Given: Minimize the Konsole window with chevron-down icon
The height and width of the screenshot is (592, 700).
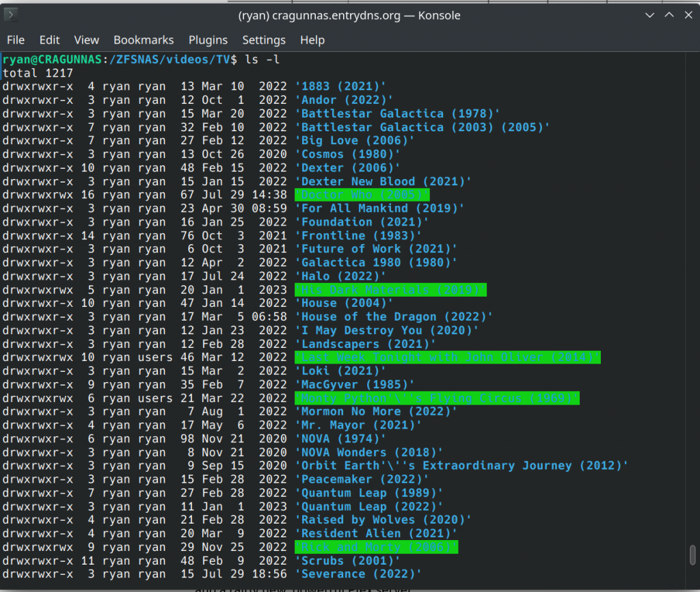Looking at the screenshot, I should [x=649, y=15].
